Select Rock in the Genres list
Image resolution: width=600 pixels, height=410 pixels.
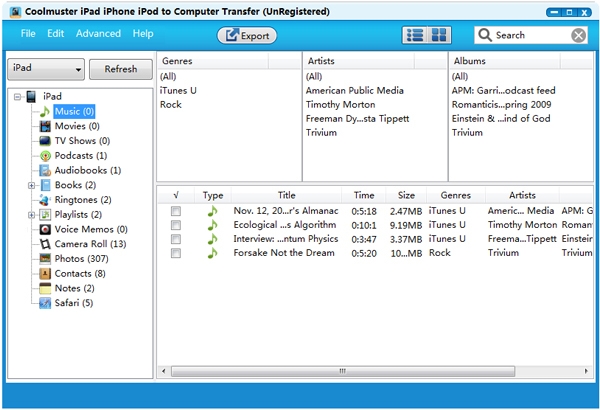point(171,105)
